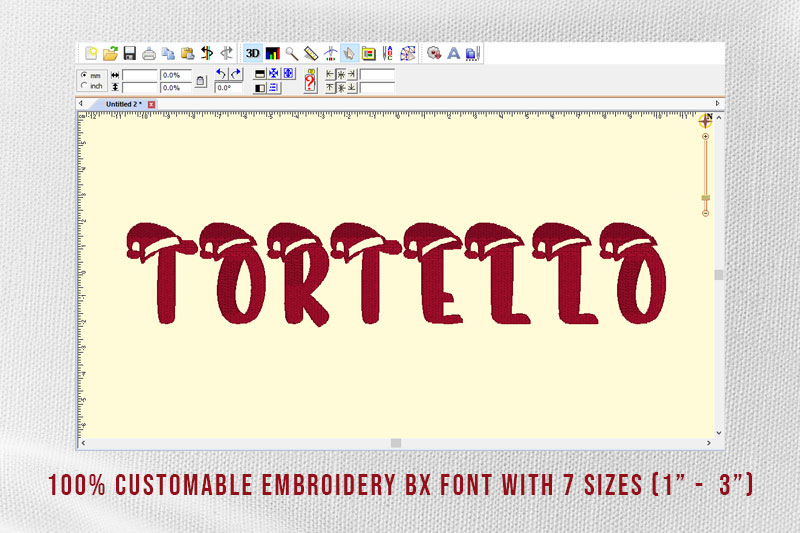Copy selection using the copy icon
The image size is (800, 533).
tap(168, 53)
